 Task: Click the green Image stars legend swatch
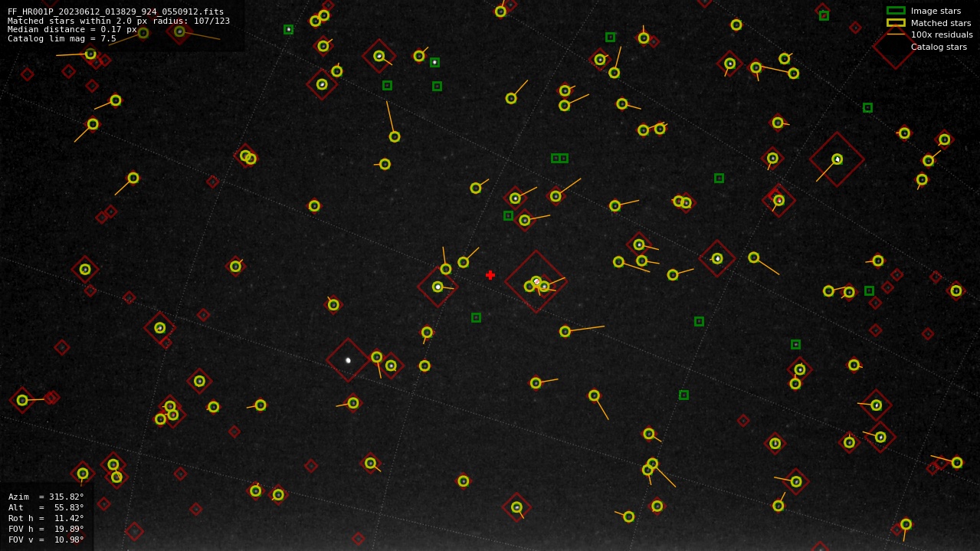tap(896, 11)
